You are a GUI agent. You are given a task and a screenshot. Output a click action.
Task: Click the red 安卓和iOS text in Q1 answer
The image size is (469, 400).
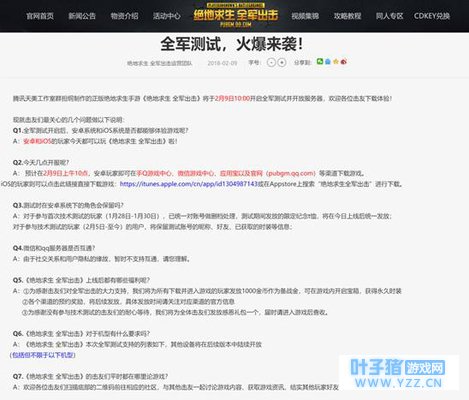point(37,141)
